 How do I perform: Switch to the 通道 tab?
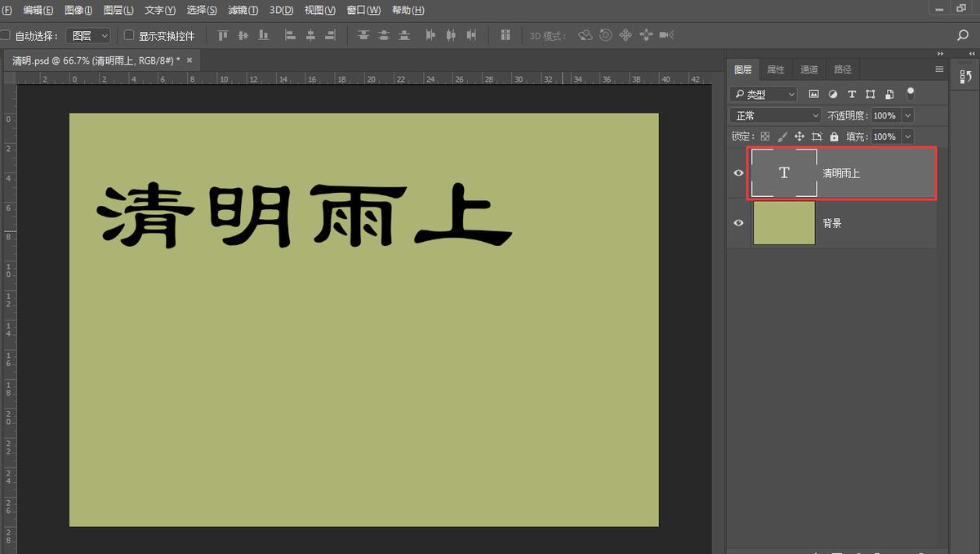coord(808,69)
